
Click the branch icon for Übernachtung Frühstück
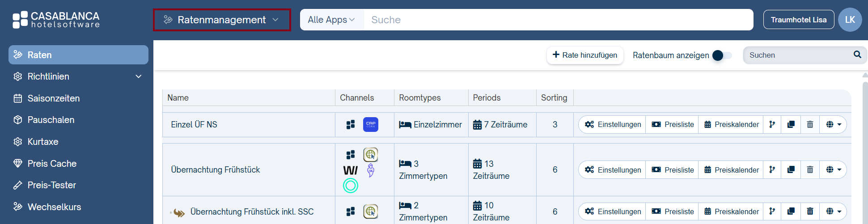tap(772, 170)
